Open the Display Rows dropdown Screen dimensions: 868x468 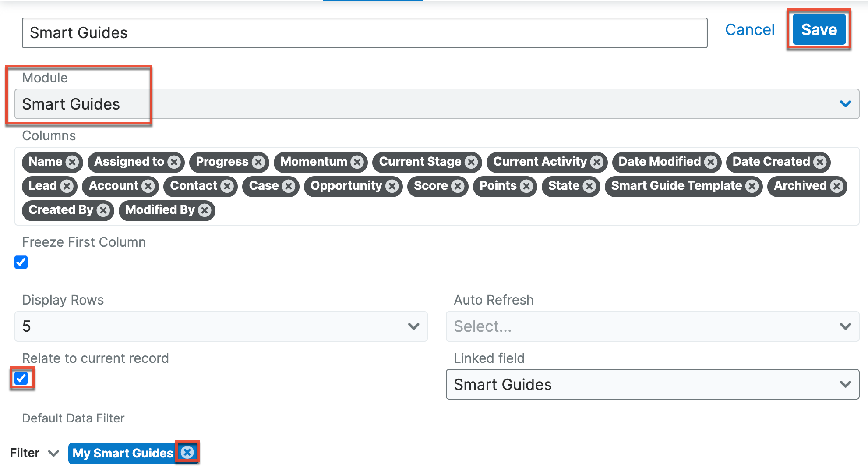(221, 326)
